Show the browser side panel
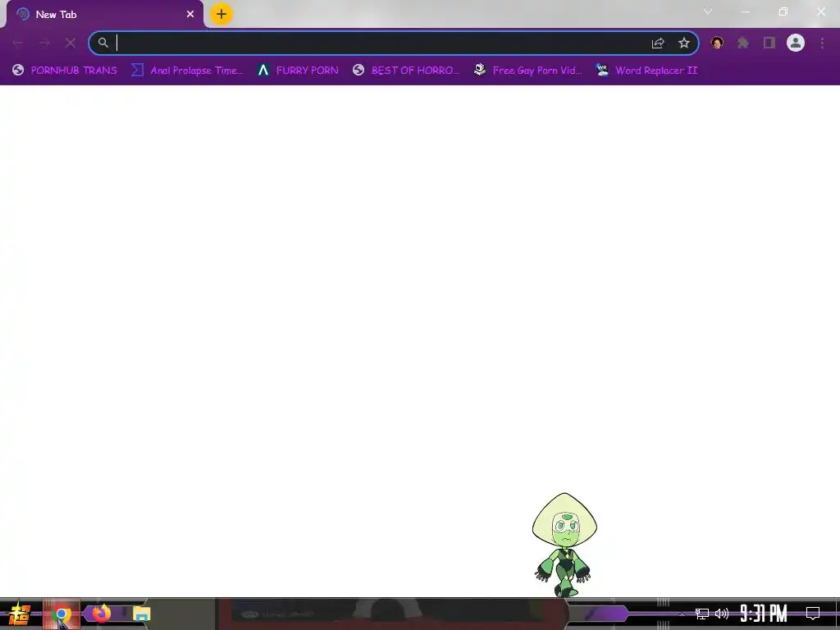This screenshot has height=630, width=840. (769, 43)
